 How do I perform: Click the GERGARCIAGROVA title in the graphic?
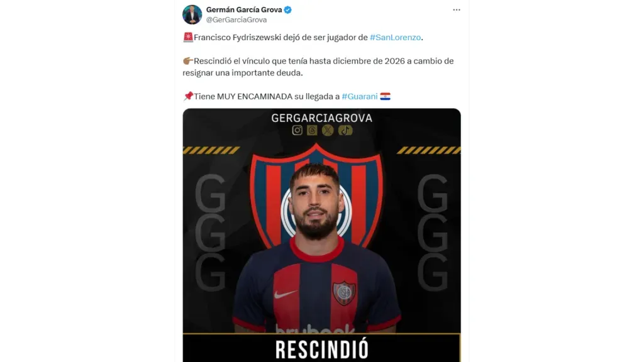pyautogui.click(x=321, y=118)
